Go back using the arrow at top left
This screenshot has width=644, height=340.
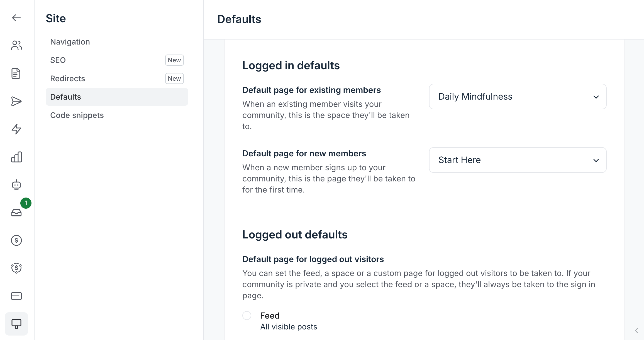16,18
